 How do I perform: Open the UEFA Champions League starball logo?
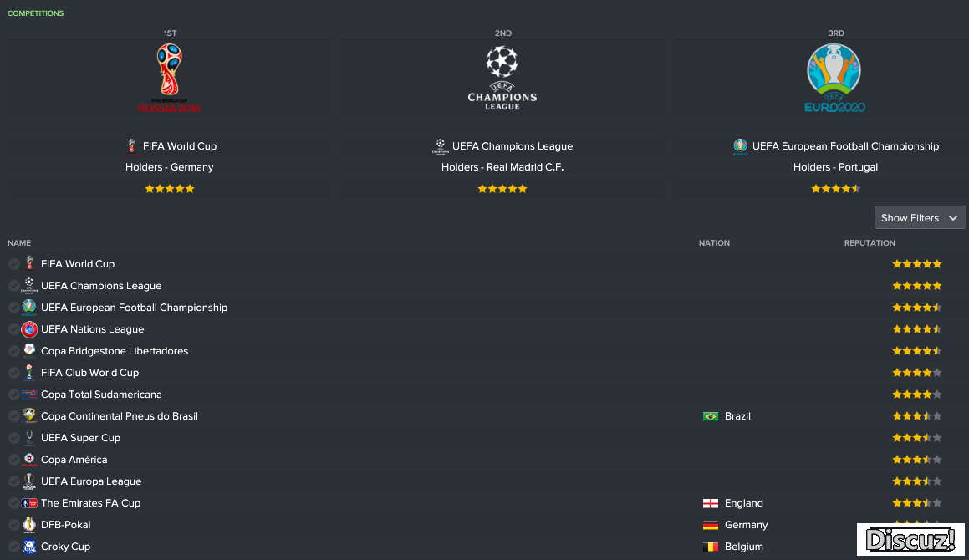click(502, 78)
